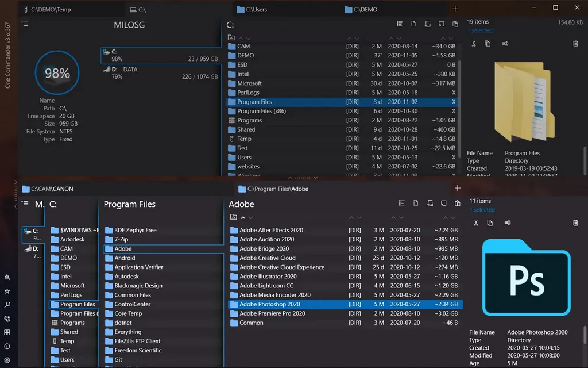The image size is (588, 368).
Task: Open hamburger menu in the bottom-left pane
Action: pyautogui.click(x=25, y=203)
